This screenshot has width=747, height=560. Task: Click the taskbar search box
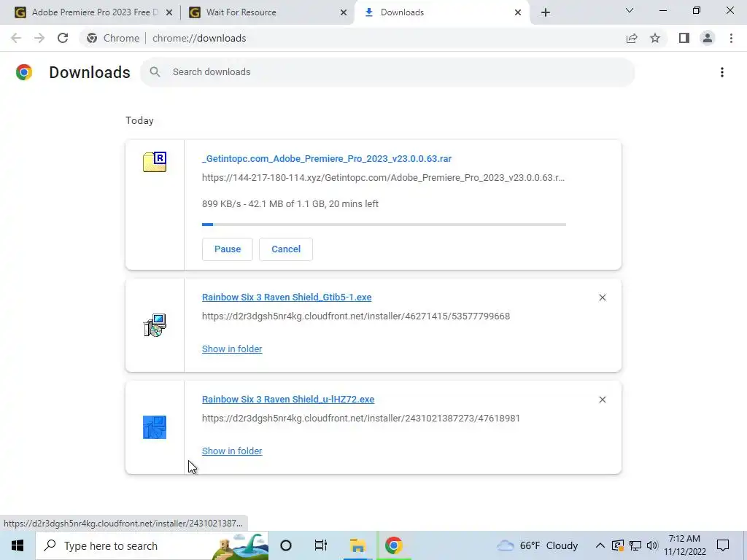152,545
